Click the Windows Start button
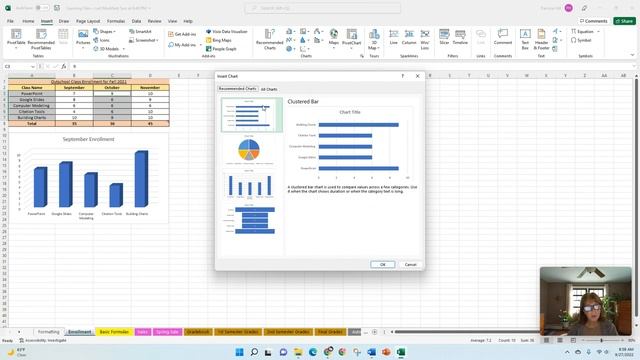 (240, 352)
